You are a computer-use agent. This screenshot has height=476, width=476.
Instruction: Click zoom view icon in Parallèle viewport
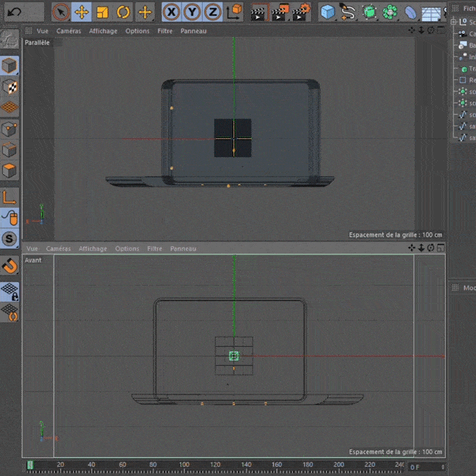tap(421, 30)
